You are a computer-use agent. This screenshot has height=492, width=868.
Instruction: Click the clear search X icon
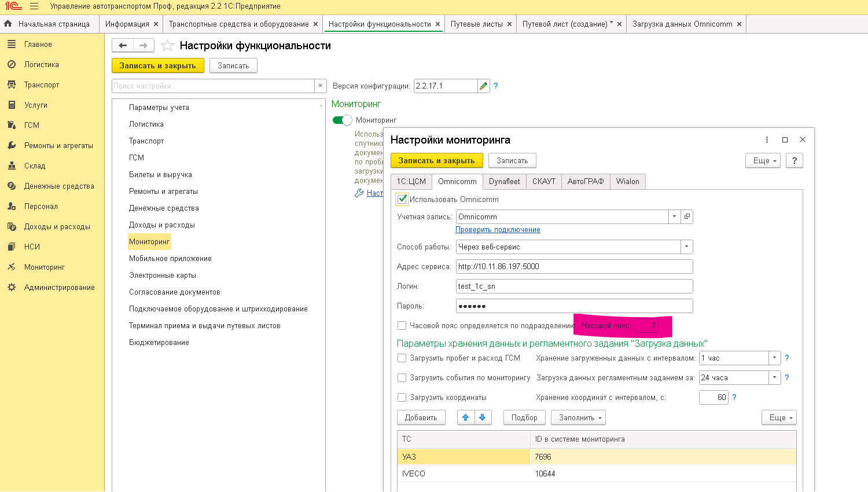tap(321, 86)
